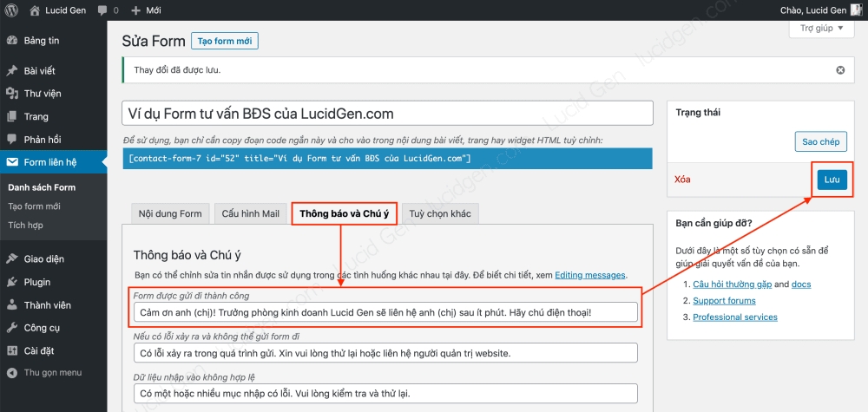Click the form title input field
868x412 pixels.
pyautogui.click(x=387, y=114)
